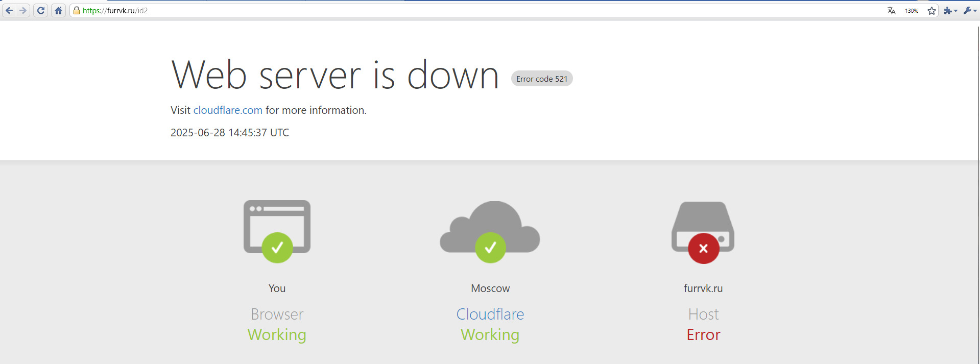Follow the cloudflare.com link
Screen dimensions: 980x364
[x=228, y=110]
